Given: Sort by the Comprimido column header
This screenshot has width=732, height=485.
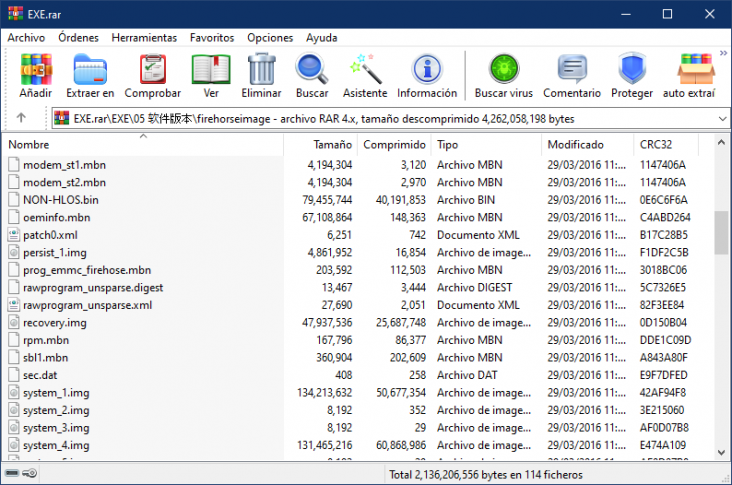Looking at the screenshot, I should [394, 145].
